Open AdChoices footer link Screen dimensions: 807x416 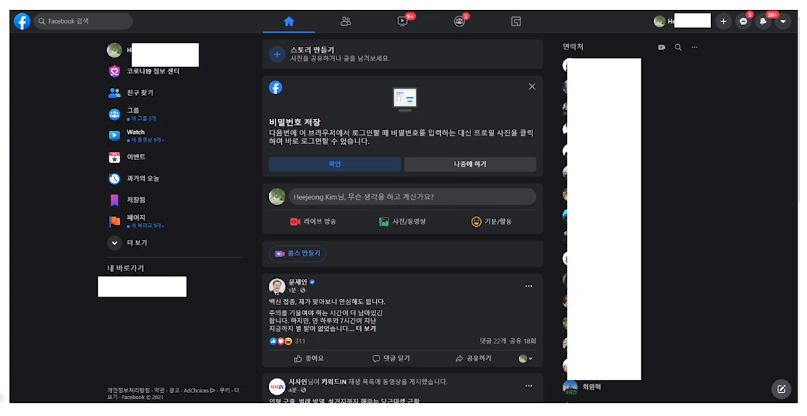pyautogui.click(x=199, y=391)
